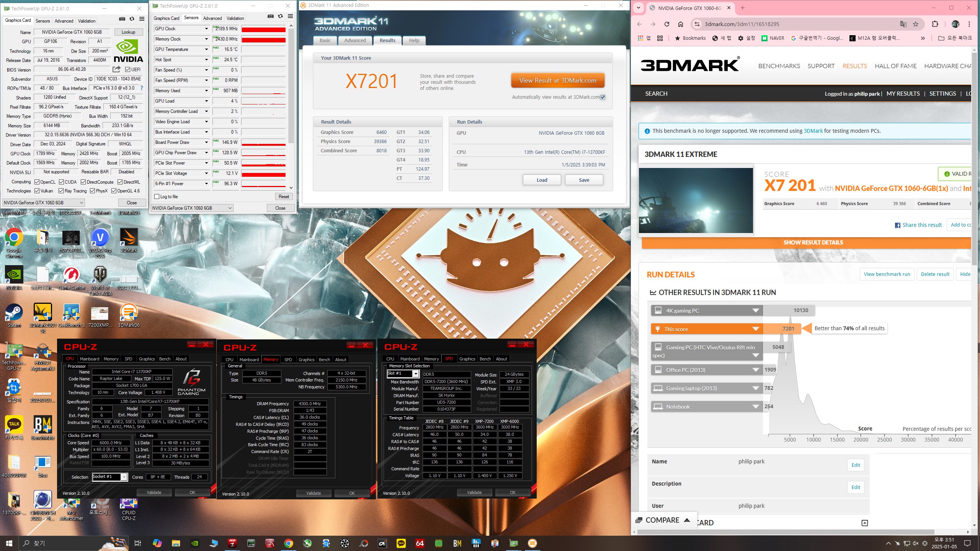Enable the Log to file checkbox
Image resolution: width=980 pixels, height=551 pixels.
point(157,197)
